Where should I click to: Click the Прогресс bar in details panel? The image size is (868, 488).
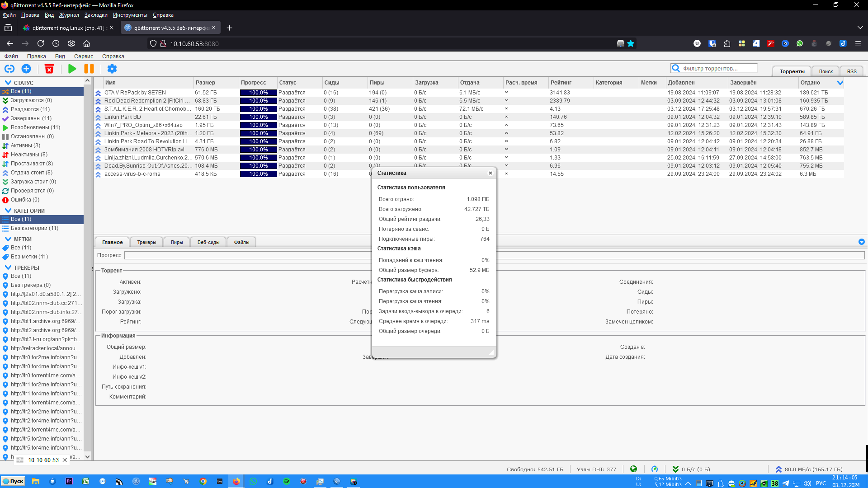click(494, 255)
